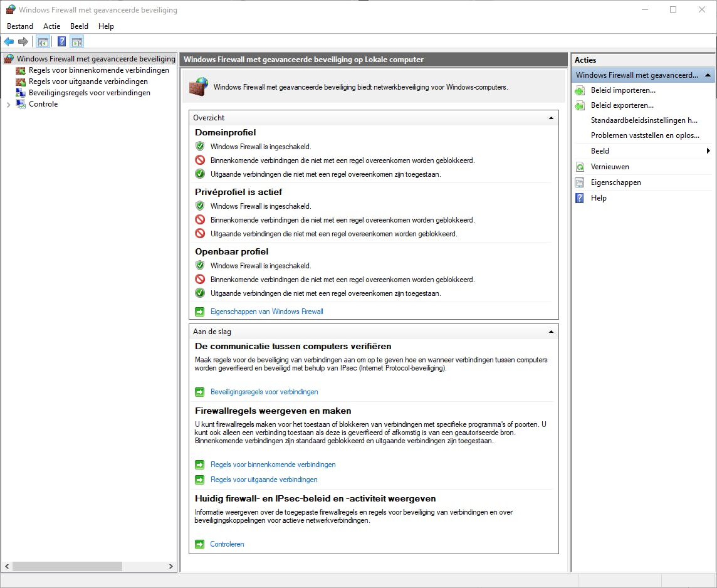Click Beleid exporteren action text
This screenshot has height=588, width=717.
(x=622, y=105)
